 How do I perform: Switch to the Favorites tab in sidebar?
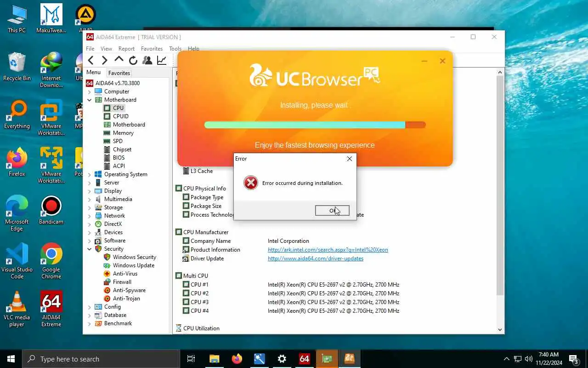(x=119, y=73)
